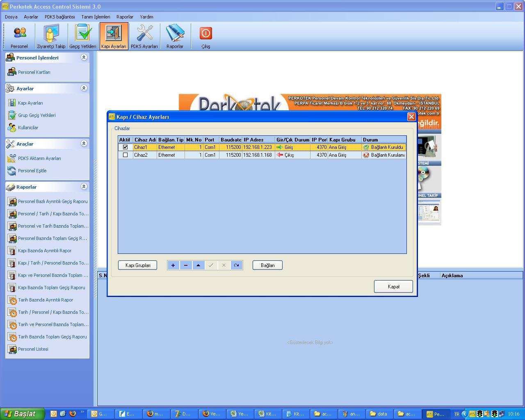
Task: Collapse the Personel İşlemleri panel chevron
Action: tap(84, 57)
